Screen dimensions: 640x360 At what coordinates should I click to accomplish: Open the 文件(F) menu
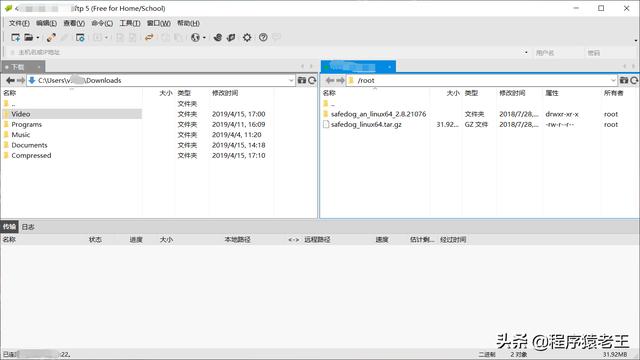click(x=19, y=23)
